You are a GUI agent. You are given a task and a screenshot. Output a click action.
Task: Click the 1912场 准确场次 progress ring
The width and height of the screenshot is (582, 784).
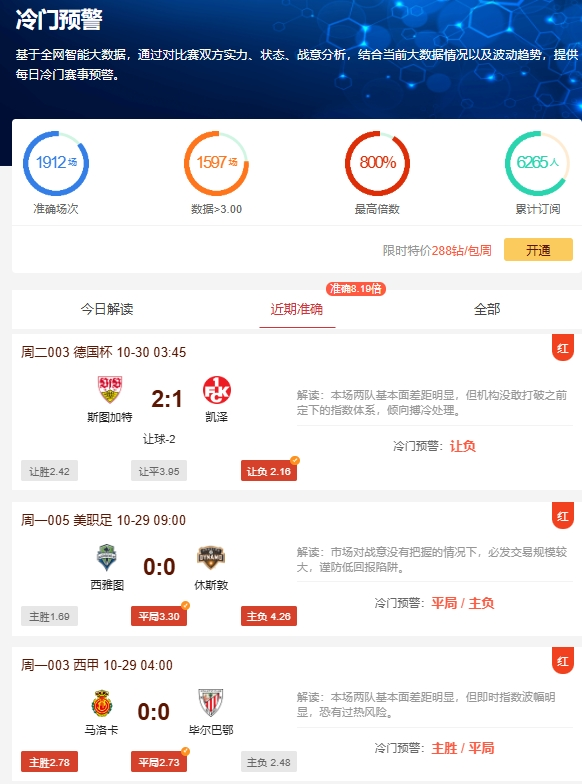(x=56, y=163)
